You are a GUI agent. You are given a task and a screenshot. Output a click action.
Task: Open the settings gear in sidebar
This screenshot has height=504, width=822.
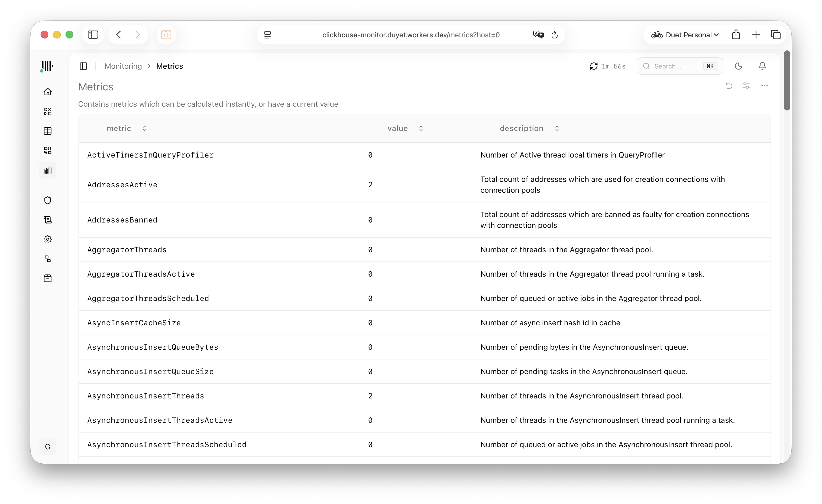48,239
